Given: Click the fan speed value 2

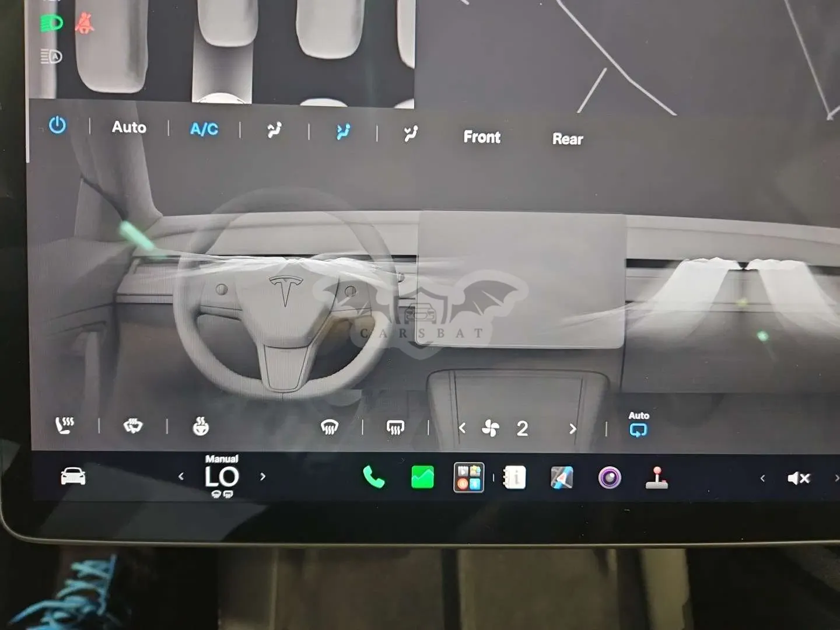Looking at the screenshot, I should pos(522,429).
